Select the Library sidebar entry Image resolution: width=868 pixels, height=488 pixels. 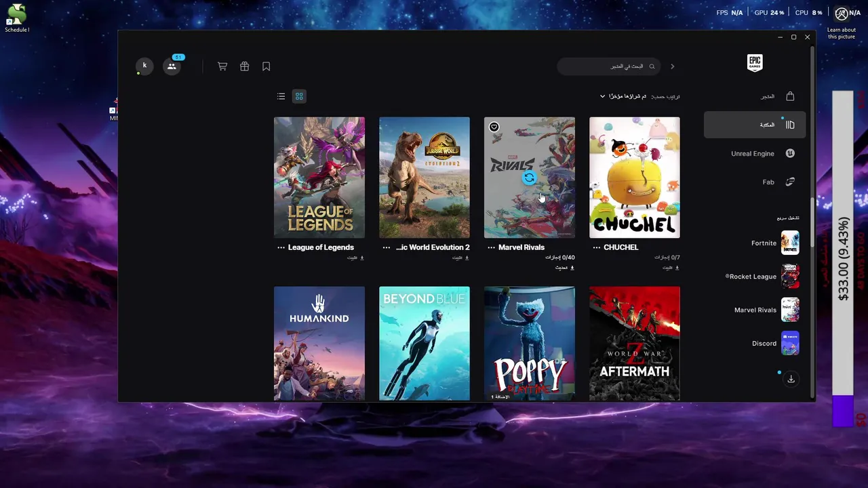(755, 125)
